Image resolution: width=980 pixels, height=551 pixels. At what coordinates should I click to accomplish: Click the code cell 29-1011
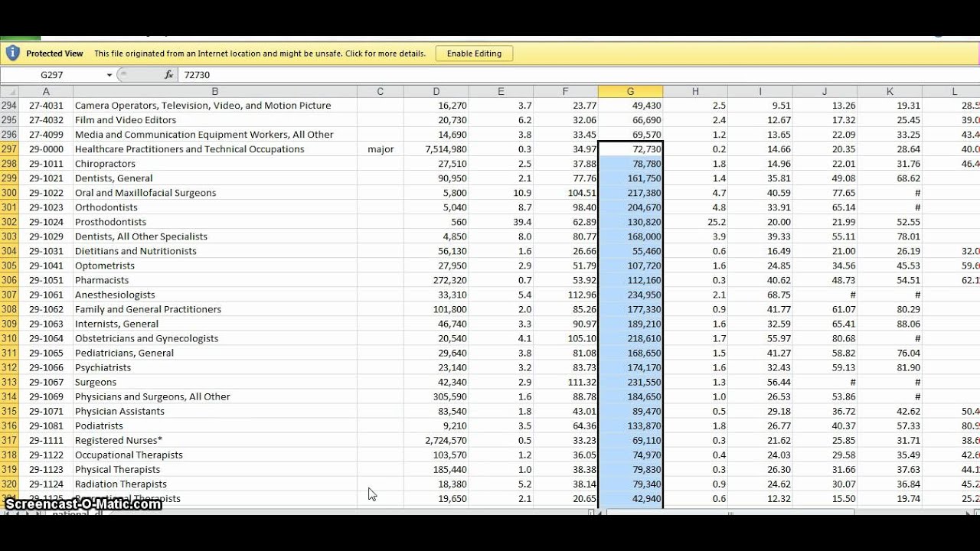pos(46,164)
